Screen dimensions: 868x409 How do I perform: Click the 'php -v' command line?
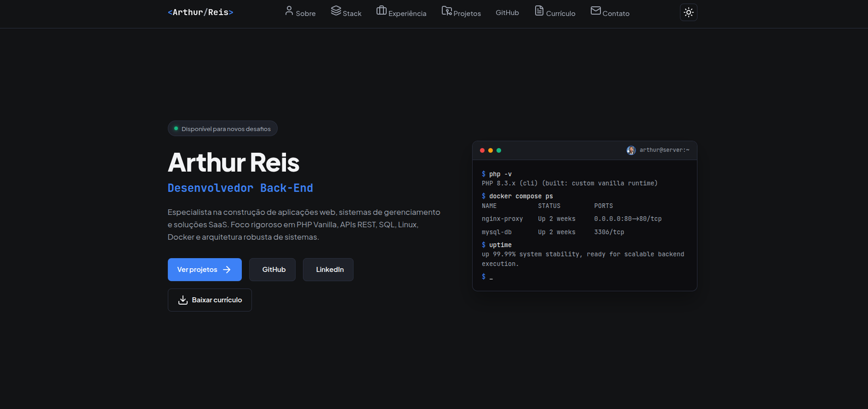coord(497,174)
